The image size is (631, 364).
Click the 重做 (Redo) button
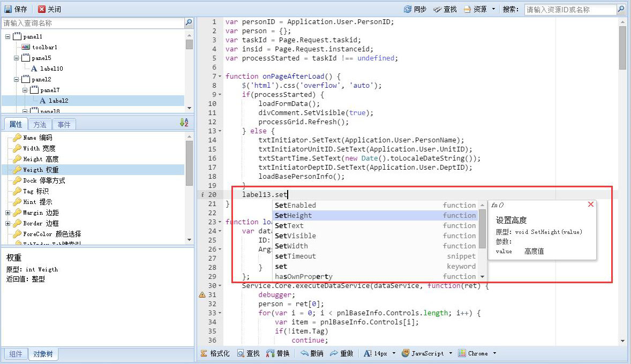tap(342, 353)
